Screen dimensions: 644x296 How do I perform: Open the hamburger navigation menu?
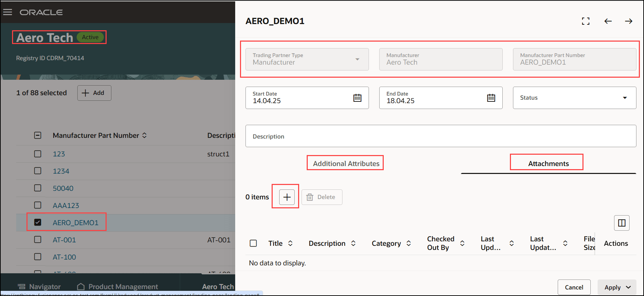[8, 12]
